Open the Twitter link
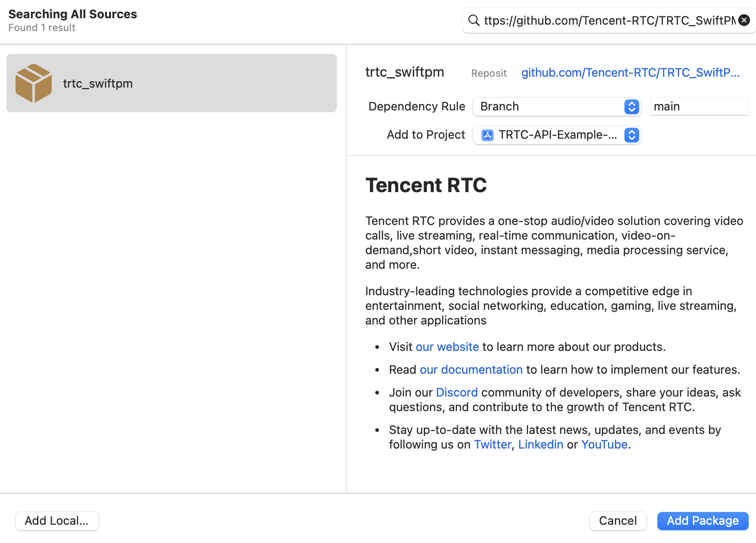 492,444
